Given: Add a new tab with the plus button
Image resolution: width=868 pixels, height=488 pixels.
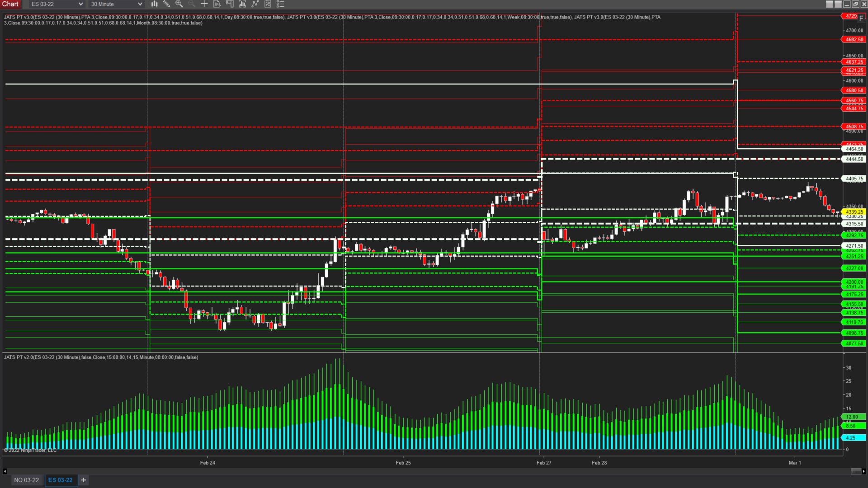Looking at the screenshot, I should 83,480.
